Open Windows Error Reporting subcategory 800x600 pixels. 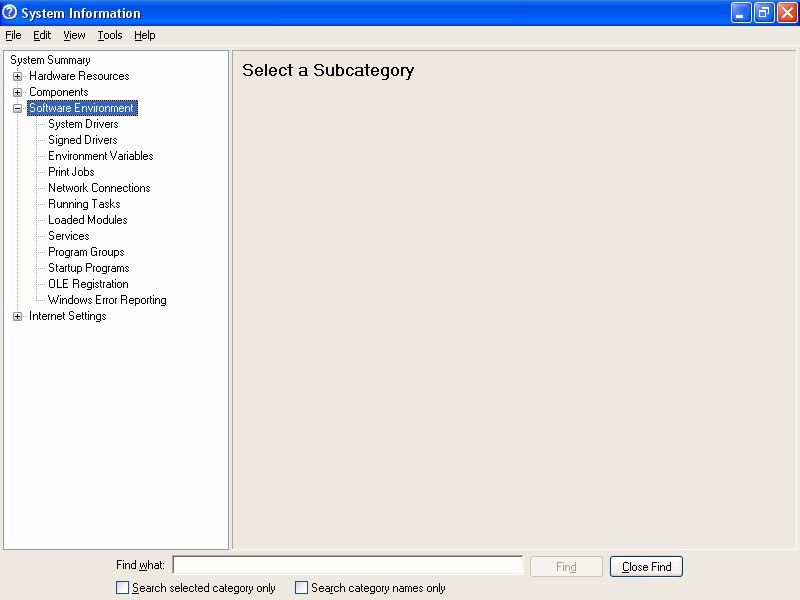(107, 300)
